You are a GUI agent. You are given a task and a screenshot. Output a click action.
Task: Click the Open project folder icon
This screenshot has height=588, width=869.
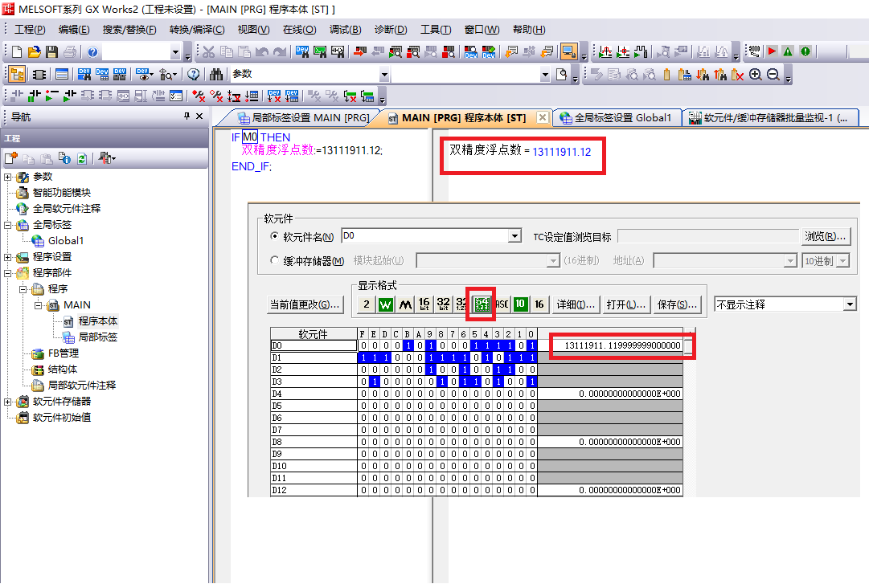click(34, 52)
